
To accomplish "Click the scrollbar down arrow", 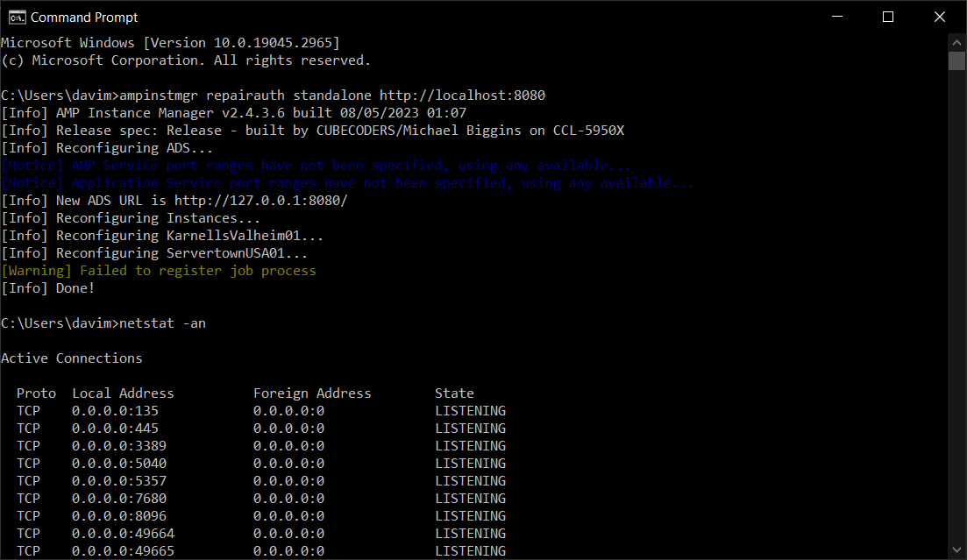I will (956, 549).
